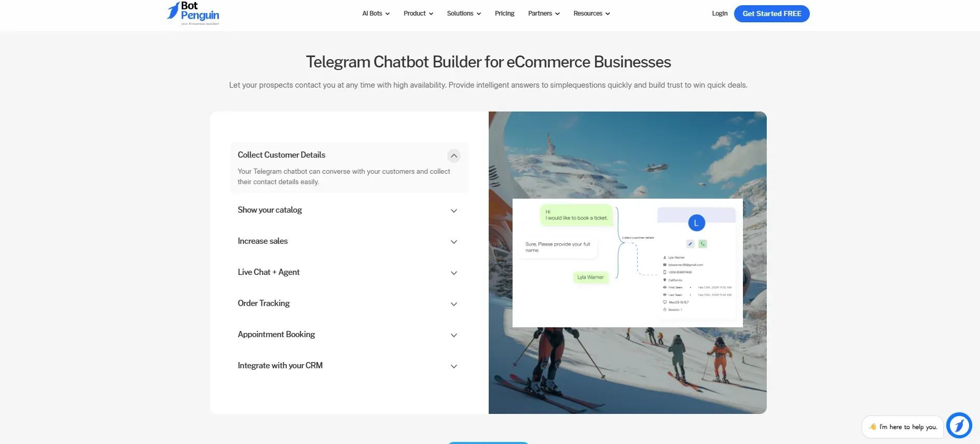Click the Order Tracking title text

[x=264, y=303]
